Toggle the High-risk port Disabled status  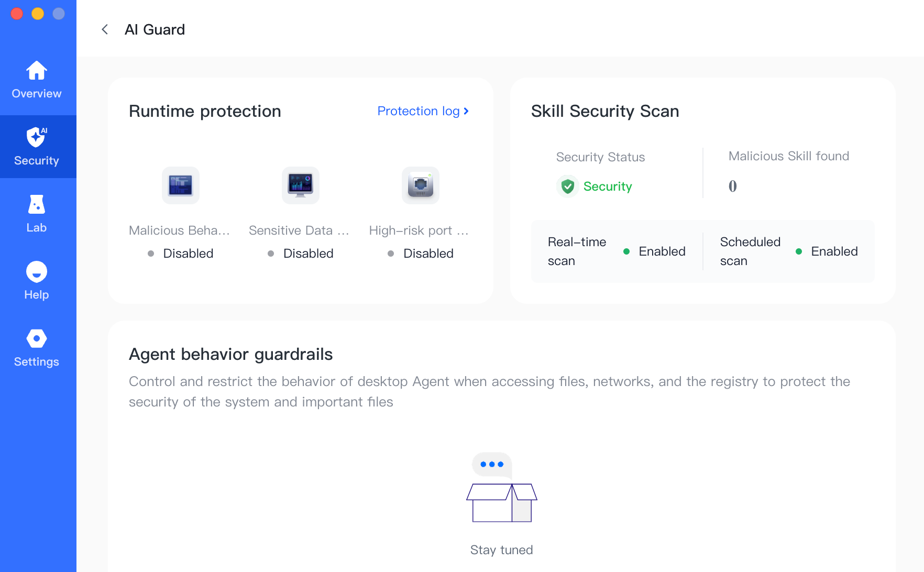[x=421, y=254]
